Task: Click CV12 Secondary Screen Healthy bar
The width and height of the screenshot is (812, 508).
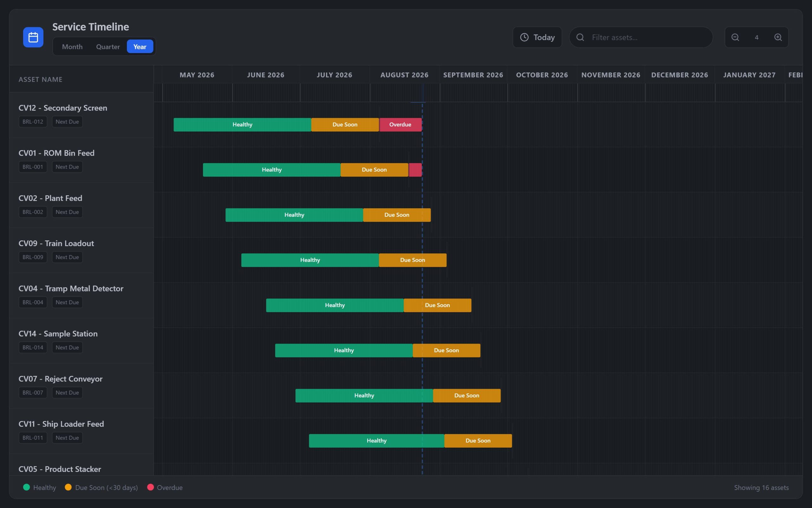Action: point(242,125)
